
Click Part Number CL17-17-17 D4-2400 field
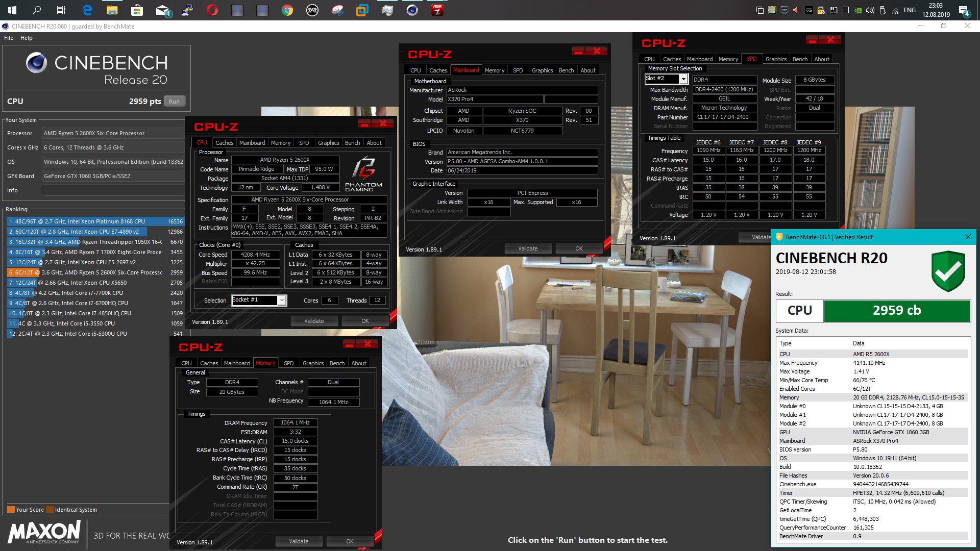coord(725,117)
